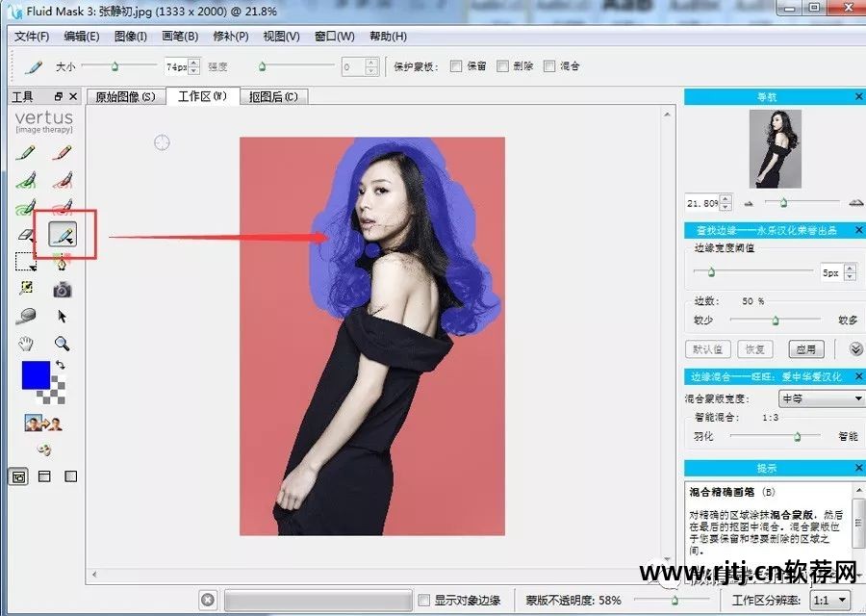Screen dimensions: 866x616
Task: Open the 混合蒙版宽度 dropdown showing 中等
Action: tap(823, 398)
